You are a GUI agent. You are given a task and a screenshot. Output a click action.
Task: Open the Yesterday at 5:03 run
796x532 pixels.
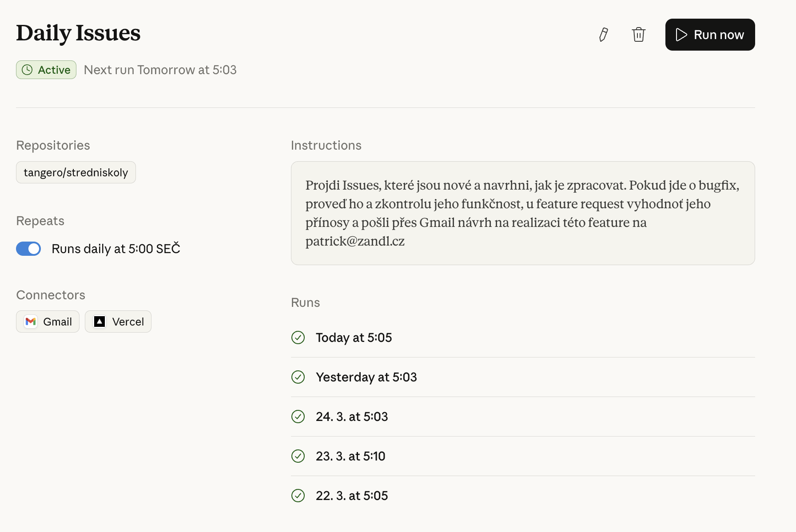pyautogui.click(x=366, y=377)
